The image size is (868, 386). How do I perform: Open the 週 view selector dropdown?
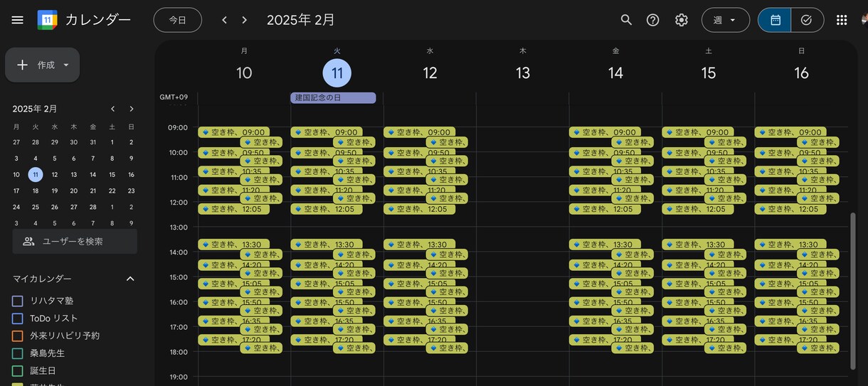pyautogui.click(x=726, y=20)
